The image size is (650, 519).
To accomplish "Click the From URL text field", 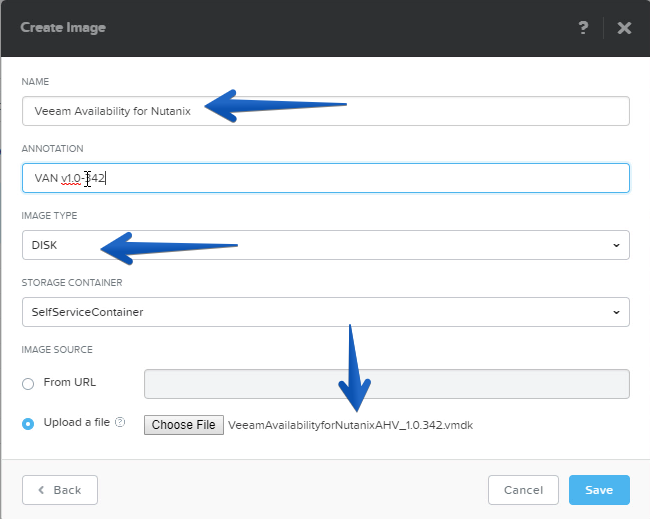I will [387, 384].
